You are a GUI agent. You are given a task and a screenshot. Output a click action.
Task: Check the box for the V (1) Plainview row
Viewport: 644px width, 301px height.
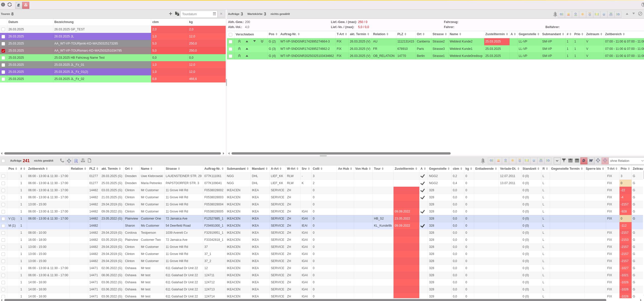click(x=3, y=219)
